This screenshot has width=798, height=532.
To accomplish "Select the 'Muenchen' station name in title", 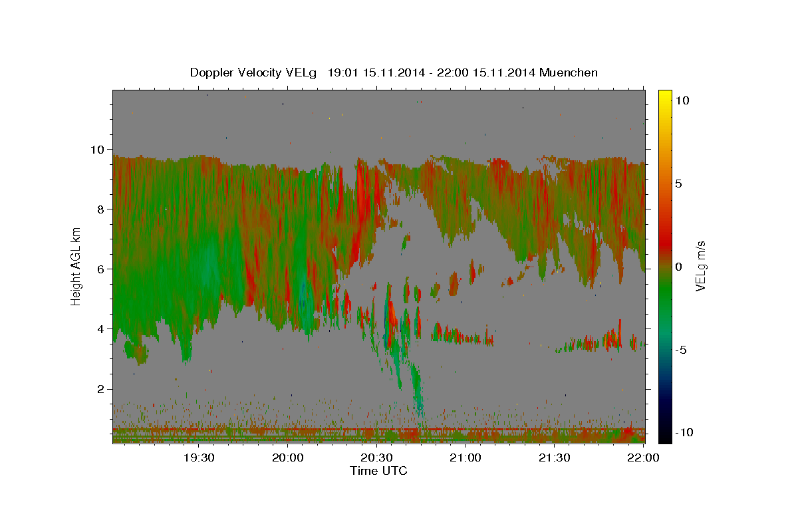I will tap(569, 72).
